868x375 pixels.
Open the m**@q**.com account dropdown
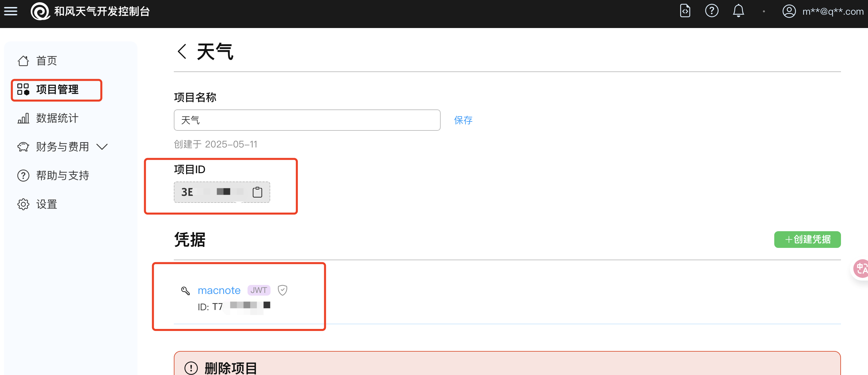(833, 11)
